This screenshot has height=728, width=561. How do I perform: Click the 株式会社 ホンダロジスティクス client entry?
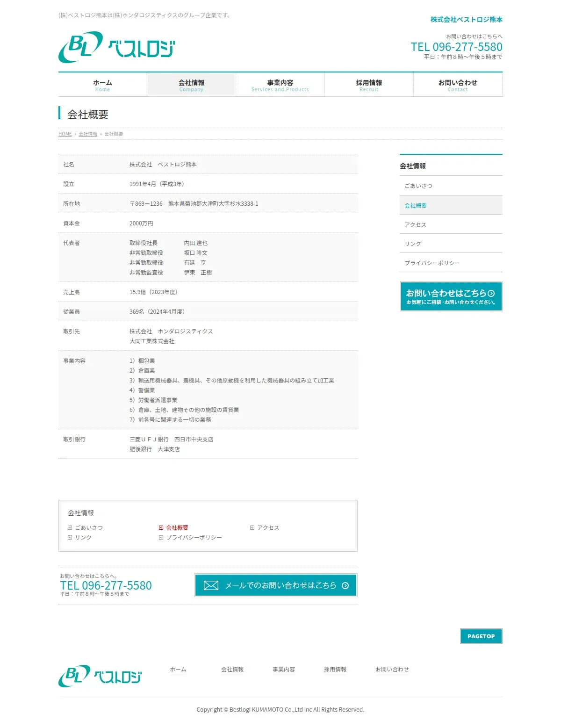(x=171, y=332)
